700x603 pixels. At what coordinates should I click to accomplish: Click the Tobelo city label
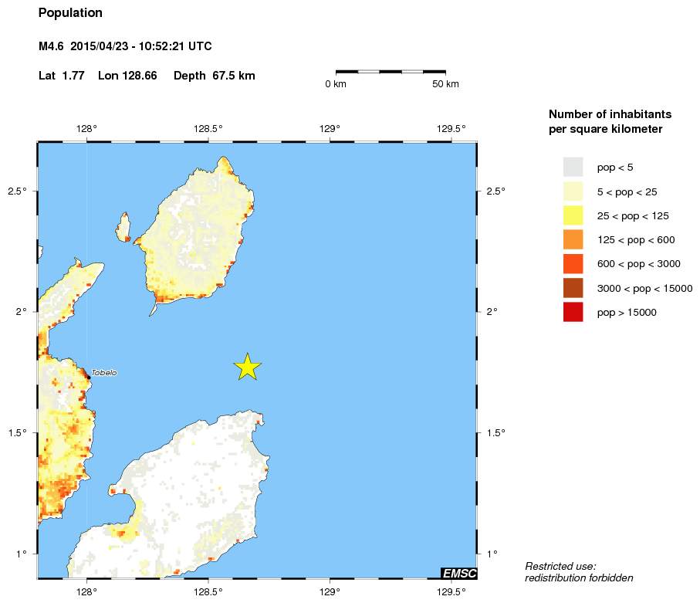pyautogui.click(x=104, y=373)
